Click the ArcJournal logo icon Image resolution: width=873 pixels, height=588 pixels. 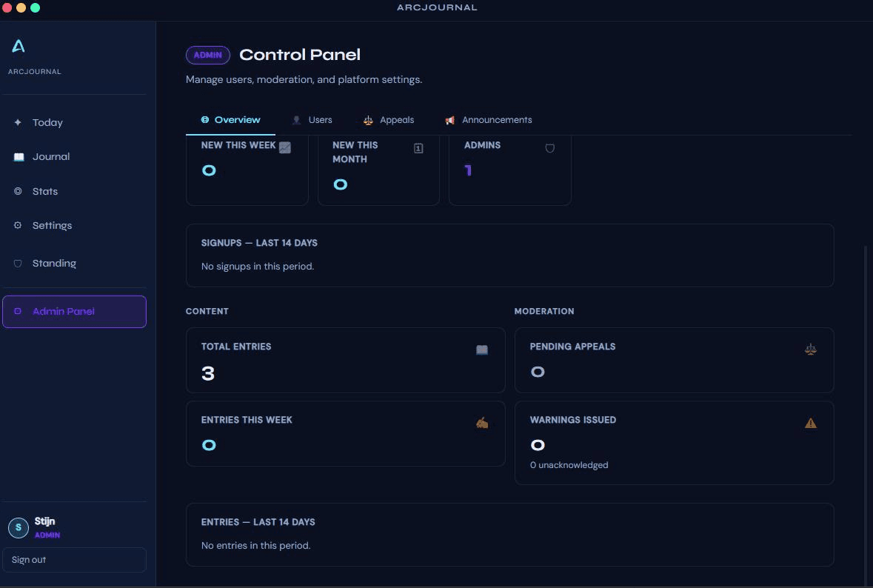pyautogui.click(x=19, y=46)
